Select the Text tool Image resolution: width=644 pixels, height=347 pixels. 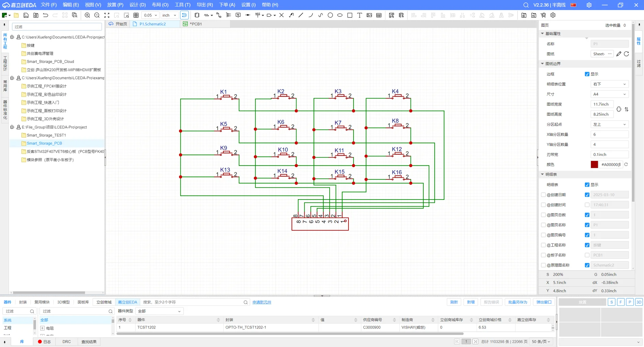pyautogui.click(x=360, y=15)
